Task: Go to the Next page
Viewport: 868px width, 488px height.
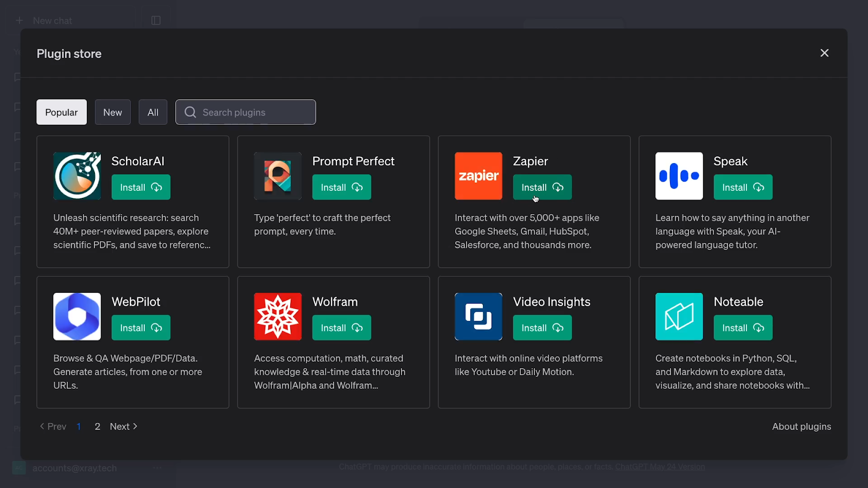Action: [x=124, y=427]
